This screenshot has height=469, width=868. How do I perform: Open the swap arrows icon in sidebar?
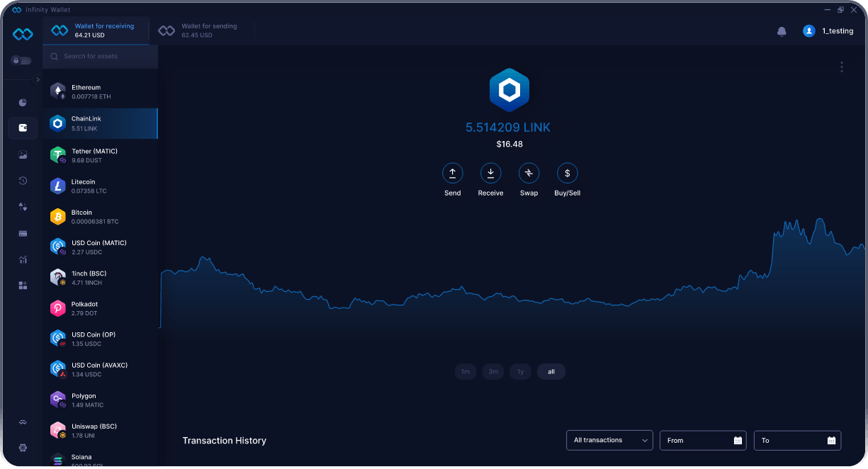23,207
